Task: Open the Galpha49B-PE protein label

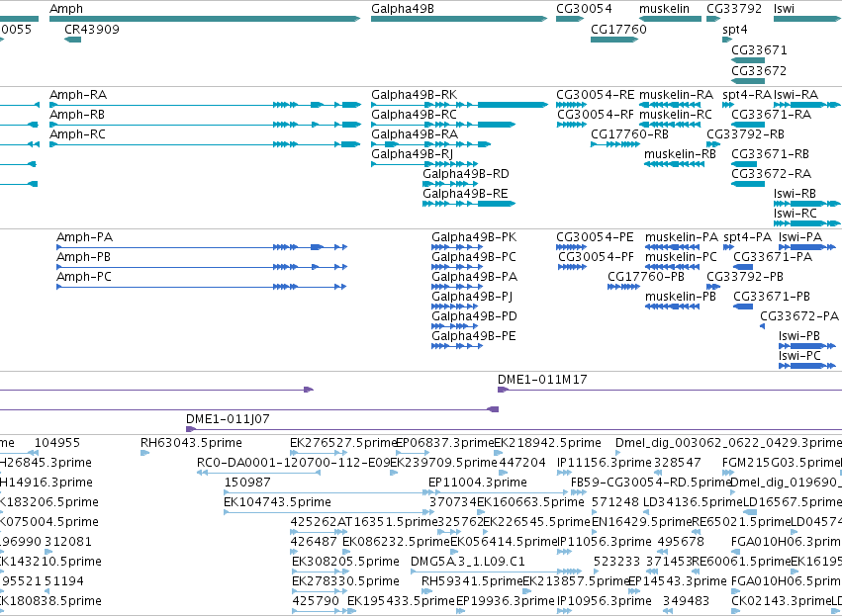Action: point(474,336)
